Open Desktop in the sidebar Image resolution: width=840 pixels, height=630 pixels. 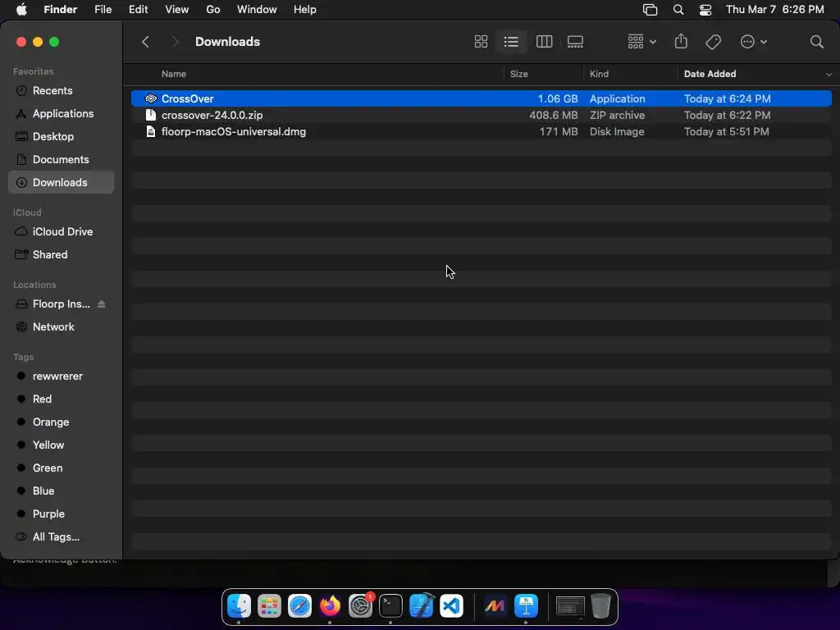pos(61,137)
